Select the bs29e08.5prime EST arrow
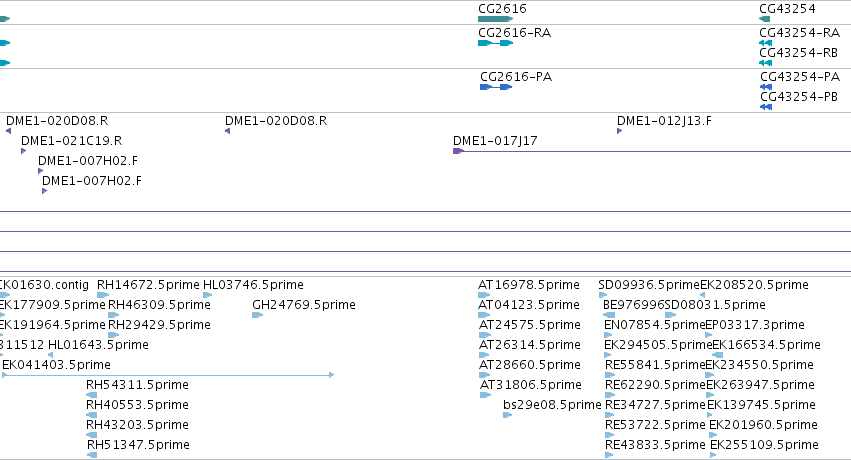This screenshot has width=851, height=460. coord(507,415)
